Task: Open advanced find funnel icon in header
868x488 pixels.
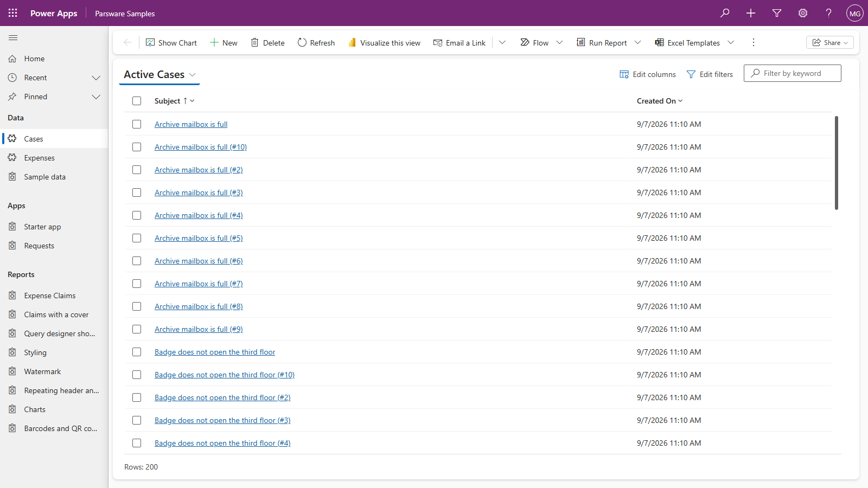Action: (777, 13)
